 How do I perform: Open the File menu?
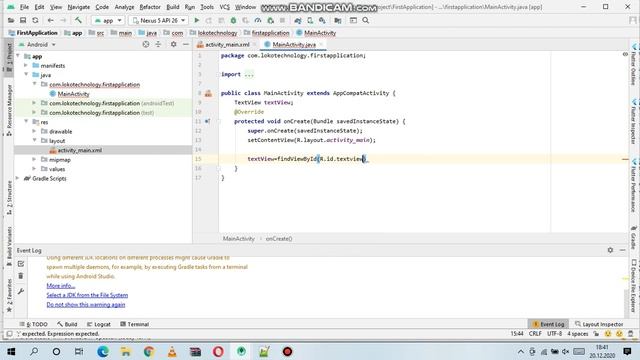click(24, 7)
